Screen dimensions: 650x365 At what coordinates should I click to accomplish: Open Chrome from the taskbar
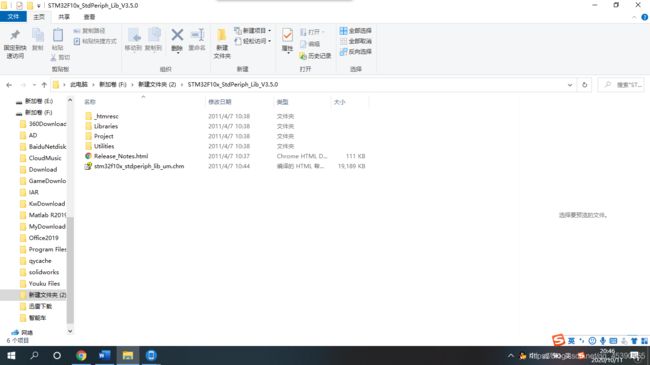tap(81, 355)
